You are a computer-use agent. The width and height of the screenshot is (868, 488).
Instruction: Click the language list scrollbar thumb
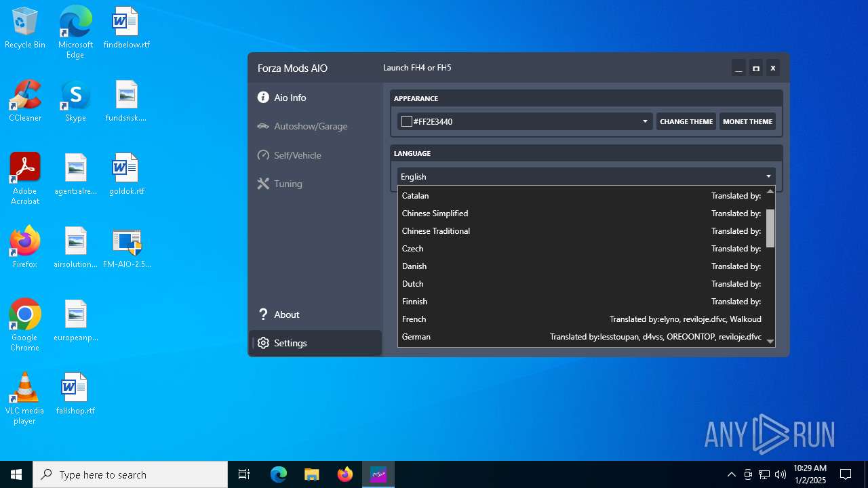click(770, 228)
